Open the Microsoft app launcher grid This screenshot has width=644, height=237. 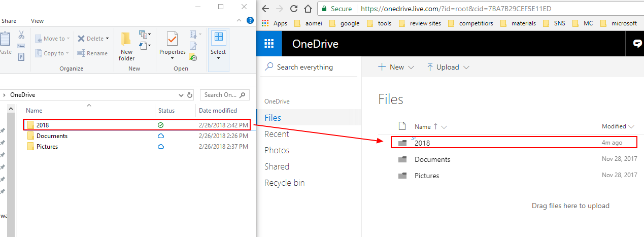[x=269, y=44]
